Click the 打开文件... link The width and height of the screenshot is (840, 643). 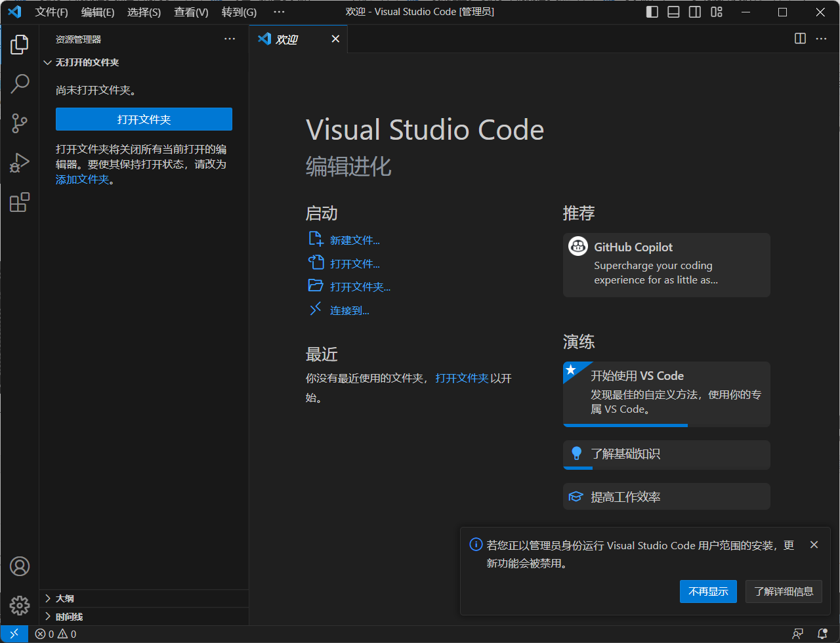point(354,264)
